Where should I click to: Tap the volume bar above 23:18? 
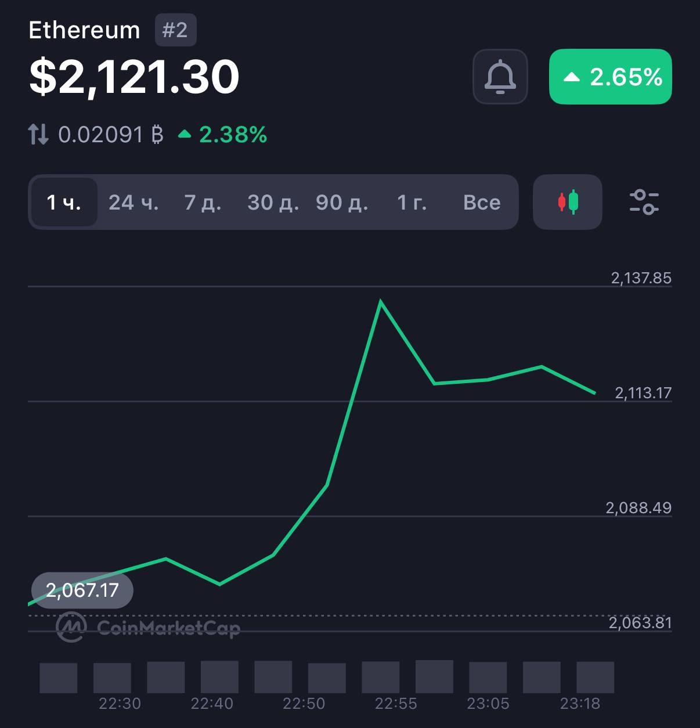(595, 677)
